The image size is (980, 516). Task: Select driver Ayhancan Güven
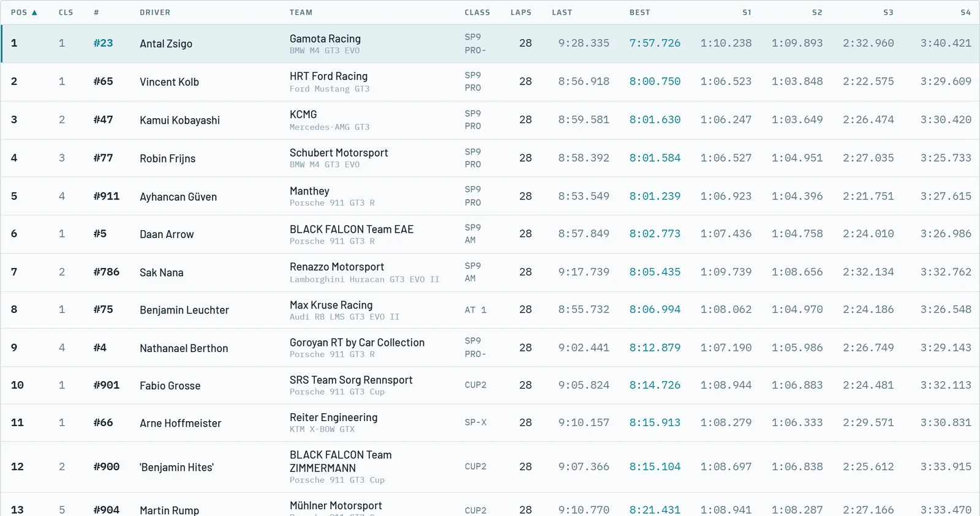pyautogui.click(x=178, y=197)
